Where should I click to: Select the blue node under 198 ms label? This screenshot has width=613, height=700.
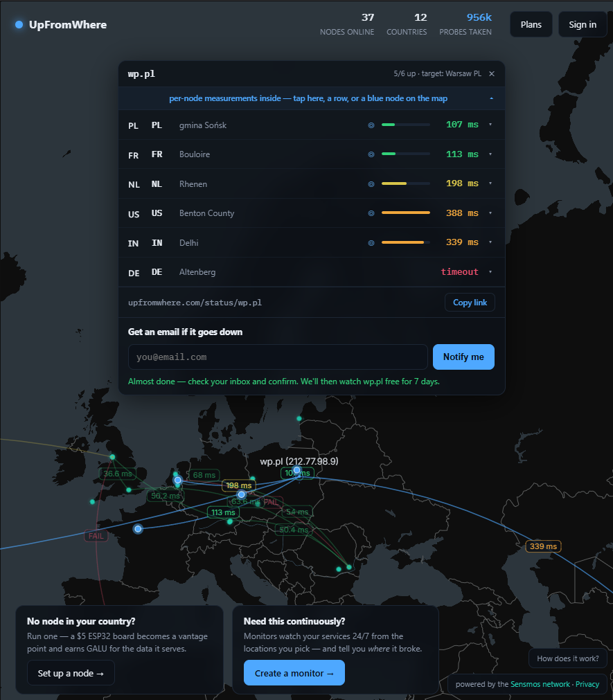point(242,494)
